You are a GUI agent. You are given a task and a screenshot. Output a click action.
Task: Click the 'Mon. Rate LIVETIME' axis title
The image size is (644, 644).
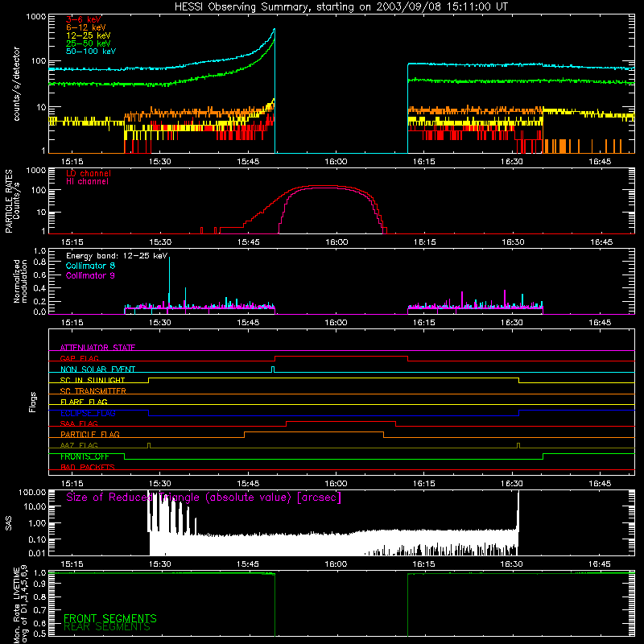(x=16, y=605)
